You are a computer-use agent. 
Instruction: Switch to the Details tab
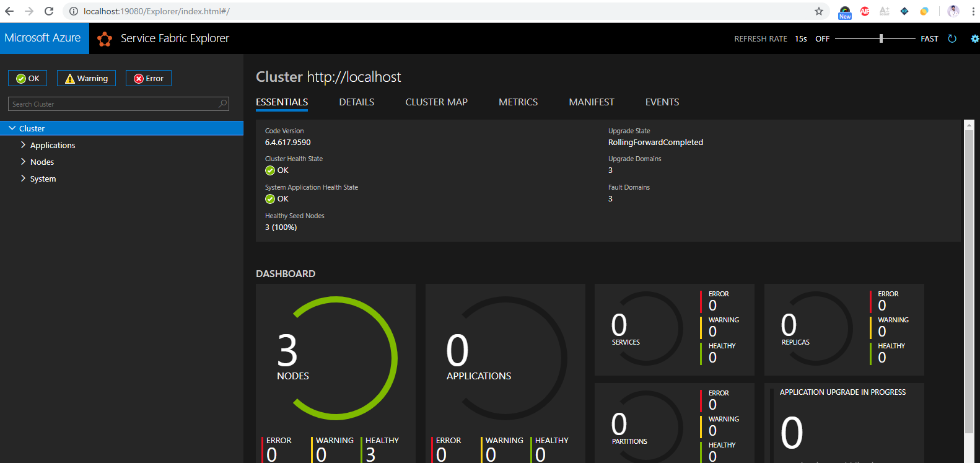357,102
